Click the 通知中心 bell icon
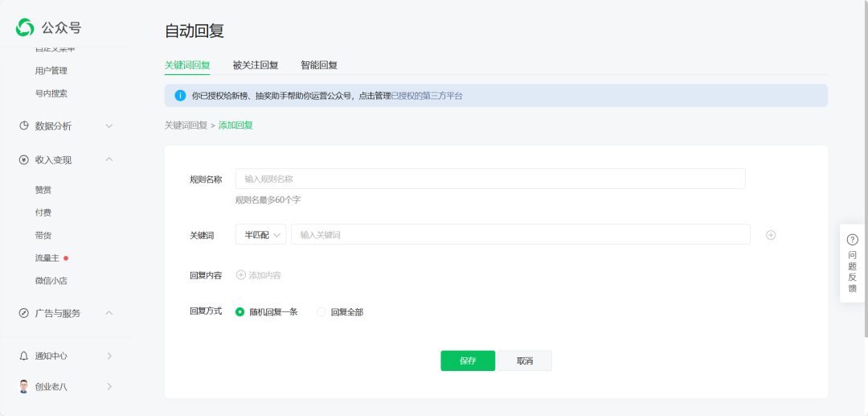This screenshot has height=416, width=868. (24, 356)
